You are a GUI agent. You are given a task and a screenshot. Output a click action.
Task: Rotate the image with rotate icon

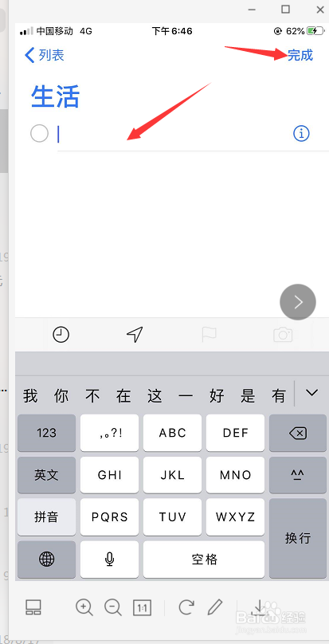(x=186, y=607)
